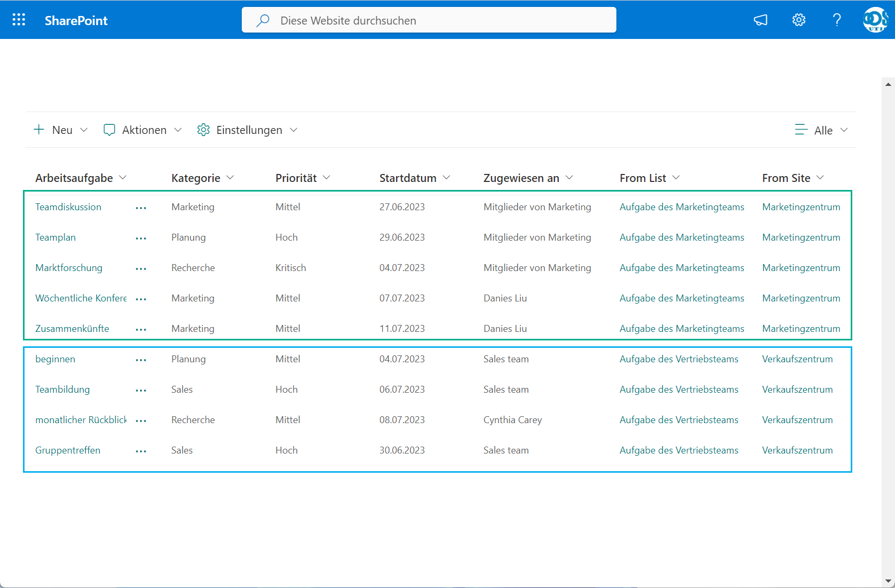Click the Kritisch priority cell

(x=291, y=268)
